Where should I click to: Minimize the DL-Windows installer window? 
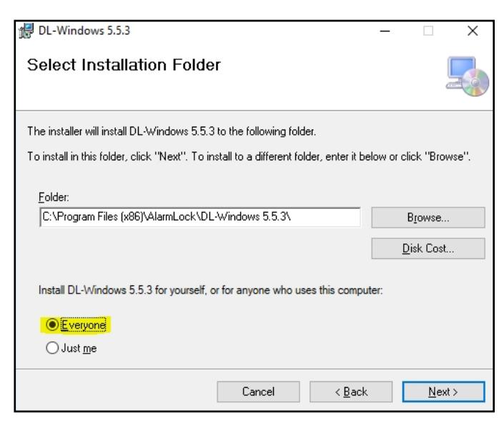(x=385, y=31)
